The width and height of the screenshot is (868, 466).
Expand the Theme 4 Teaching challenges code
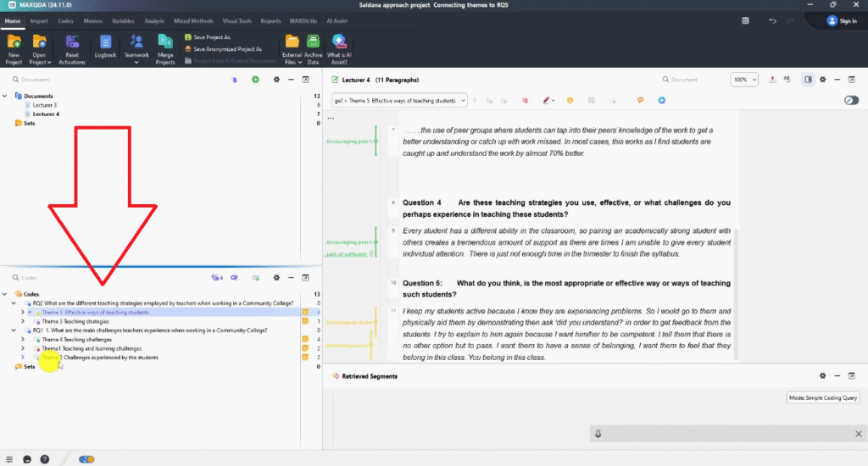[x=23, y=340]
